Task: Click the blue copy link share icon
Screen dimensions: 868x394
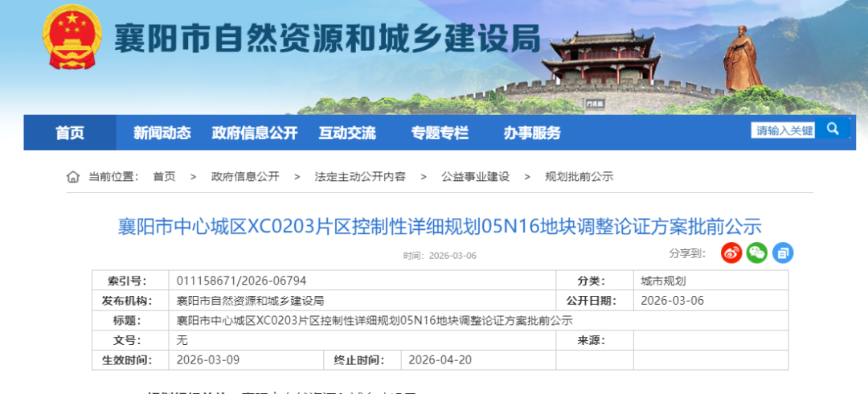Action: [782, 252]
